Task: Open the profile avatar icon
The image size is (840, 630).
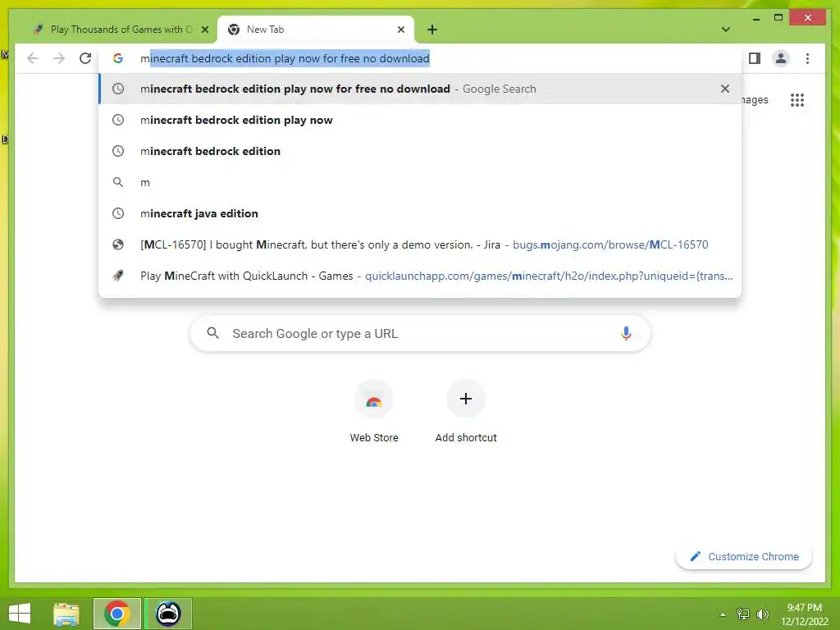Action: click(781, 58)
